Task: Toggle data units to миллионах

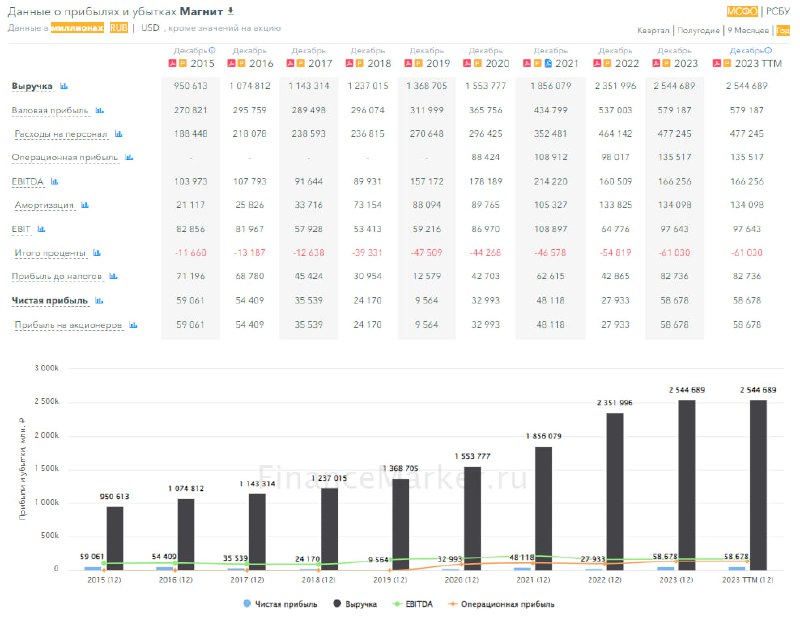Action: [77, 28]
